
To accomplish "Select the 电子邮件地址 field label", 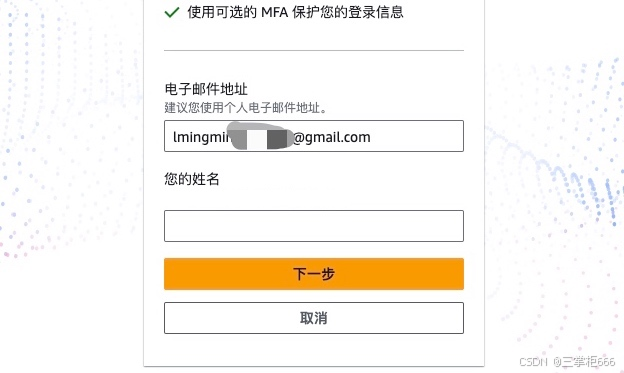I will [206, 89].
